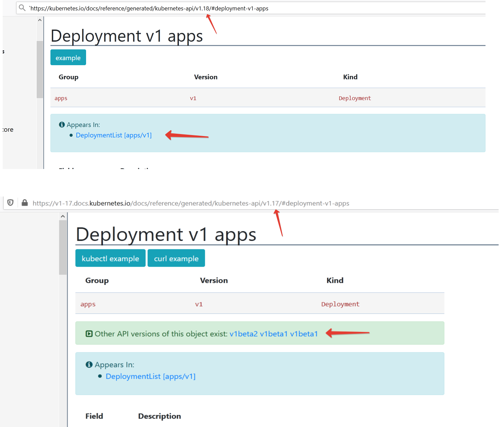Click 'v1' version cell in lower table
The width and height of the screenshot is (504, 427).
199,304
